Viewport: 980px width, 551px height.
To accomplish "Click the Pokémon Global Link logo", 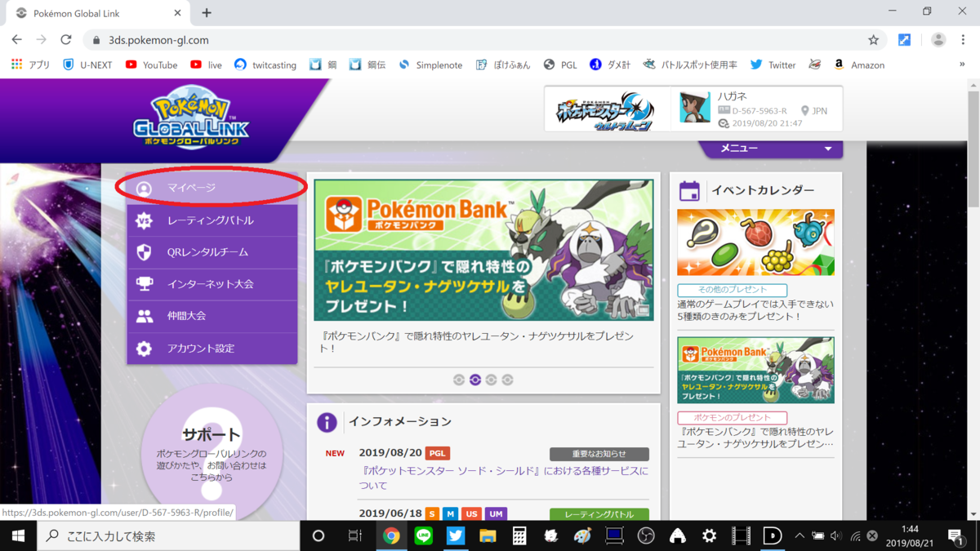I will 191,119.
